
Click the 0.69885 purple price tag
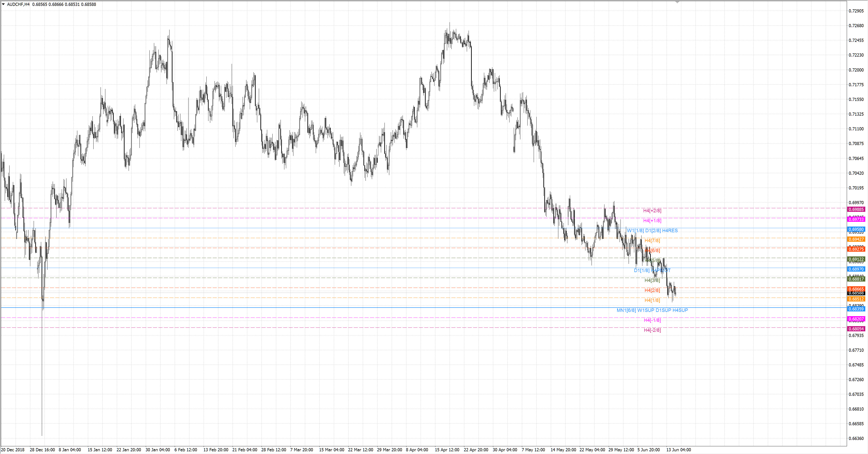(x=856, y=210)
